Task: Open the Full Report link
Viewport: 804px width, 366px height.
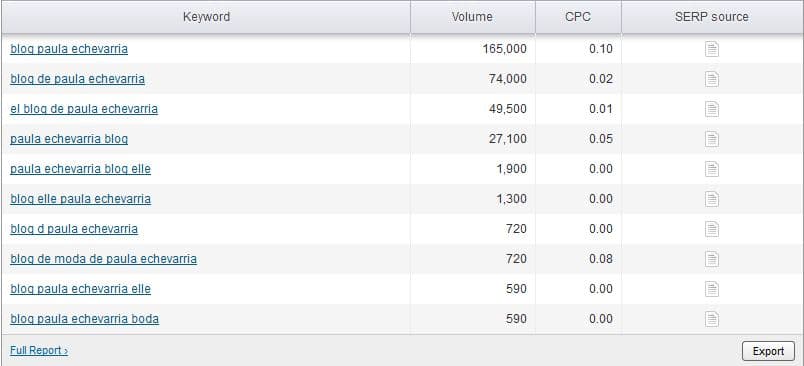Action: point(39,351)
